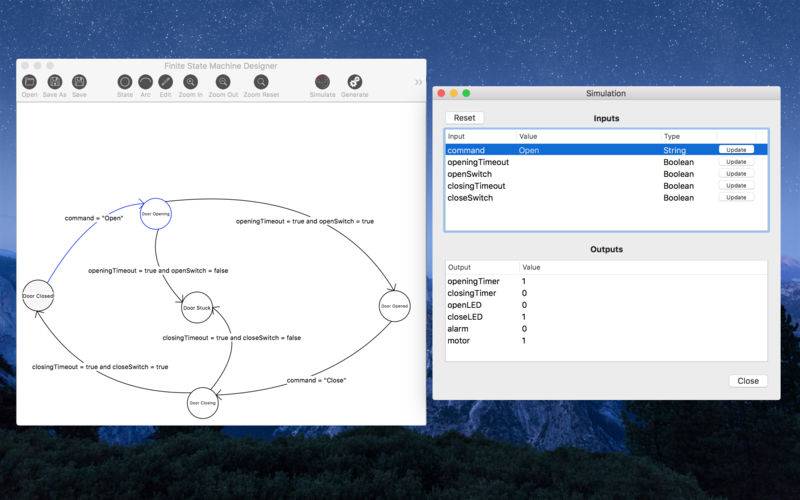The image size is (800, 500).
Task: Activate the Edit tool
Action: [165, 82]
